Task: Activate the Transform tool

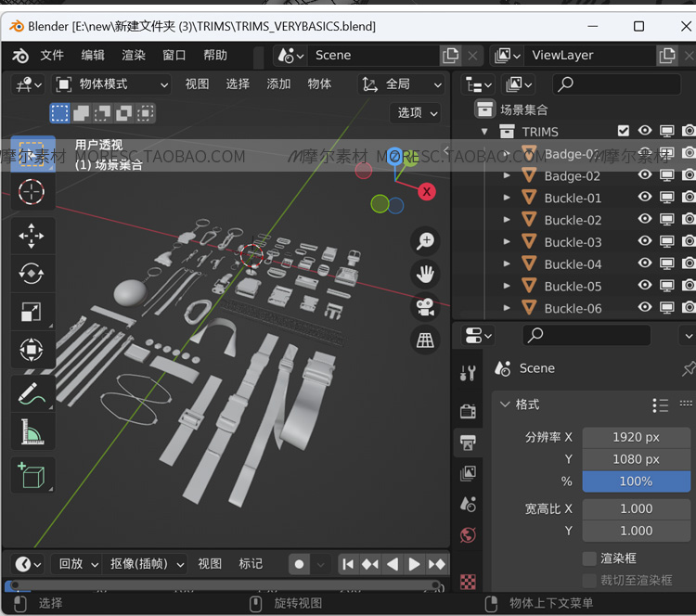Action: coord(32,350)
